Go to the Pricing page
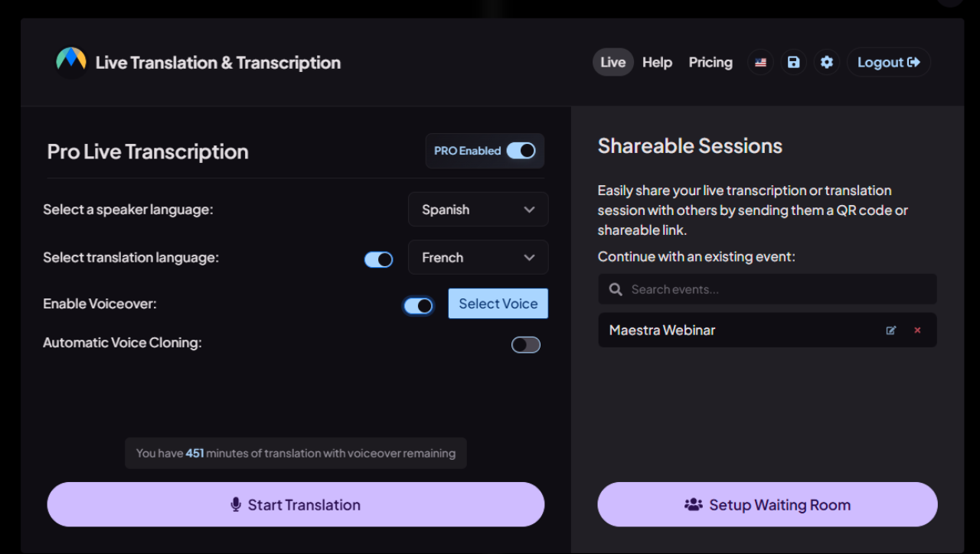This screenshot has height=554, width=980. tap(710, 63)
